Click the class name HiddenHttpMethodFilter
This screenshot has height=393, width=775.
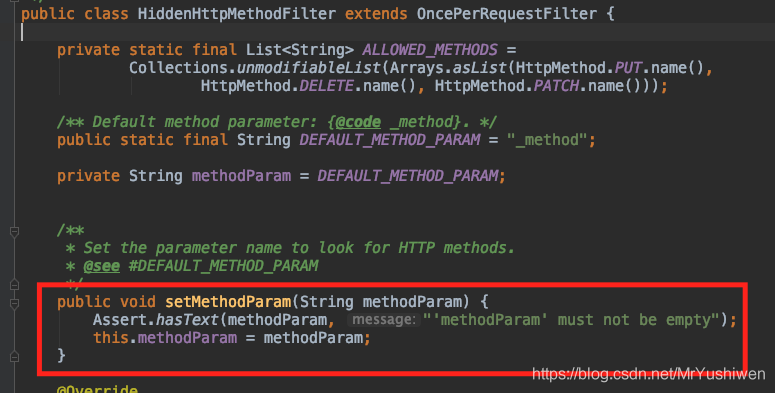(x=237, y=14)
